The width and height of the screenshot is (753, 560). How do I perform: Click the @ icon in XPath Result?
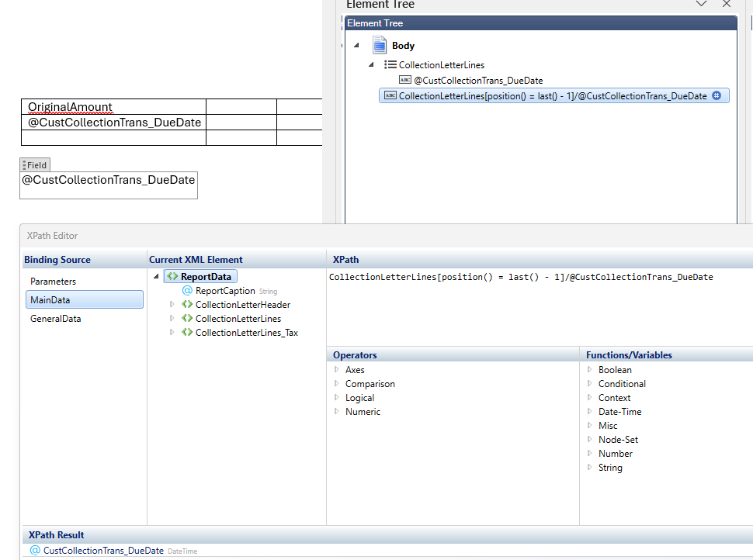[35, 551]
